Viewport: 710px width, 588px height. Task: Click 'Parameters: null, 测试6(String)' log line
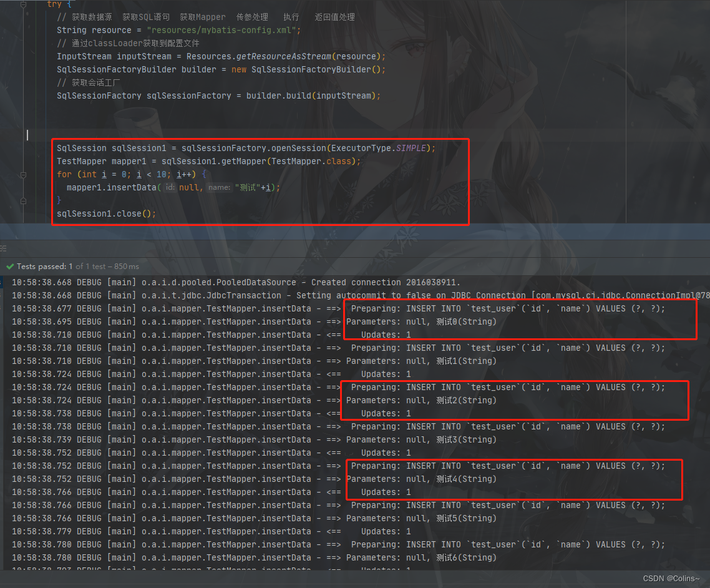coord(254,558)
